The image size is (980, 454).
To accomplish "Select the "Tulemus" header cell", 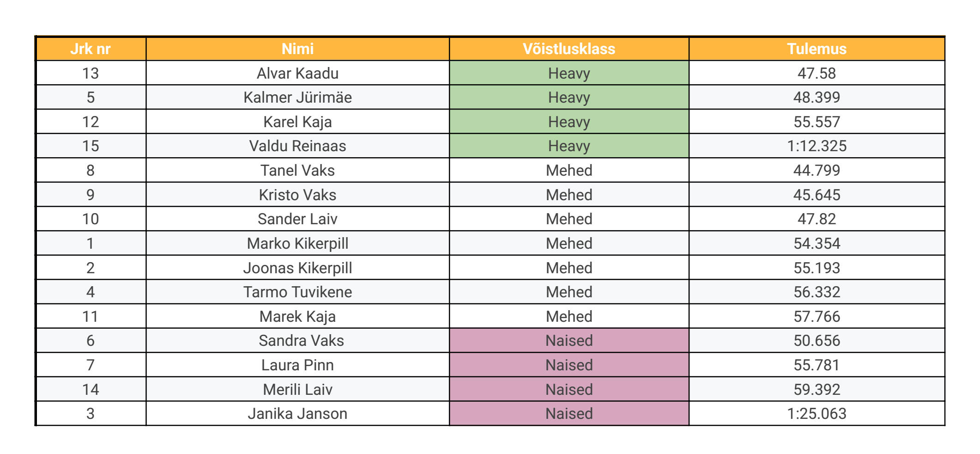I will [x=817, y=49].
